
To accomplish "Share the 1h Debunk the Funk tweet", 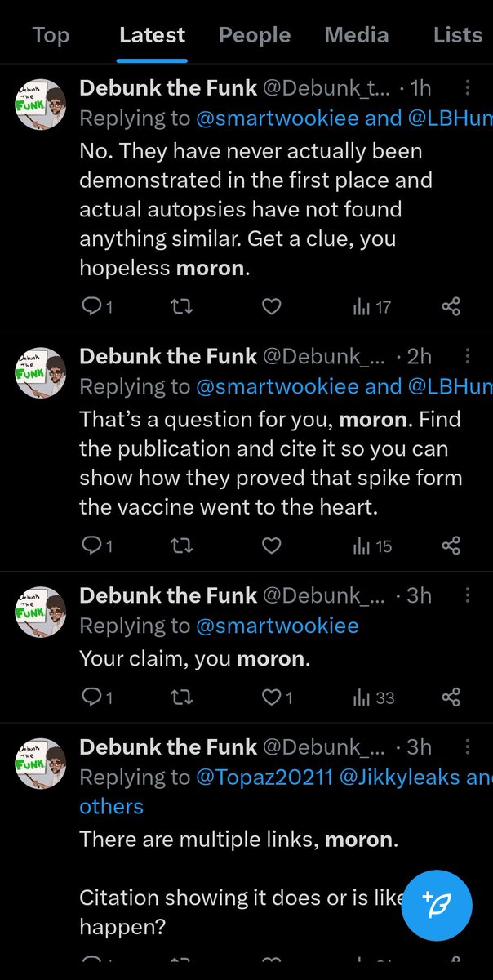I will (451, 307).
